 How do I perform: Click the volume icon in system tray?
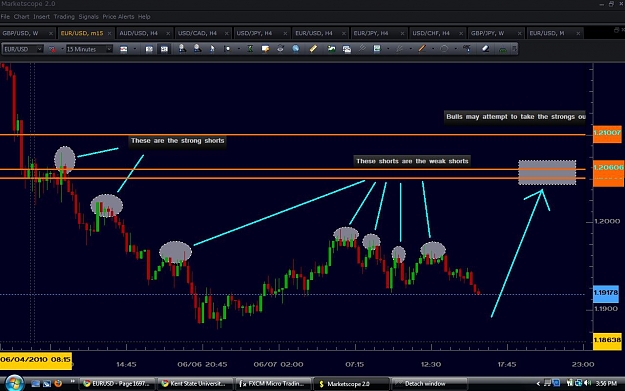pos(588,383)
